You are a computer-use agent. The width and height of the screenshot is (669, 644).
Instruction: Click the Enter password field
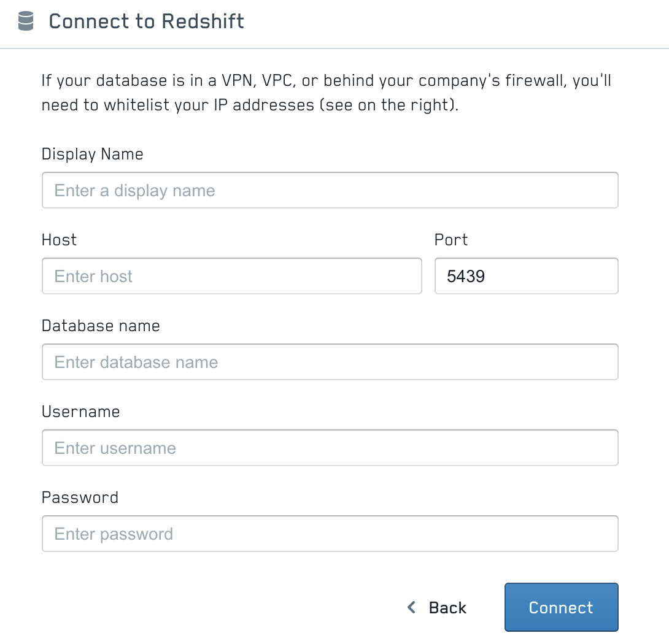click(330, 534)
